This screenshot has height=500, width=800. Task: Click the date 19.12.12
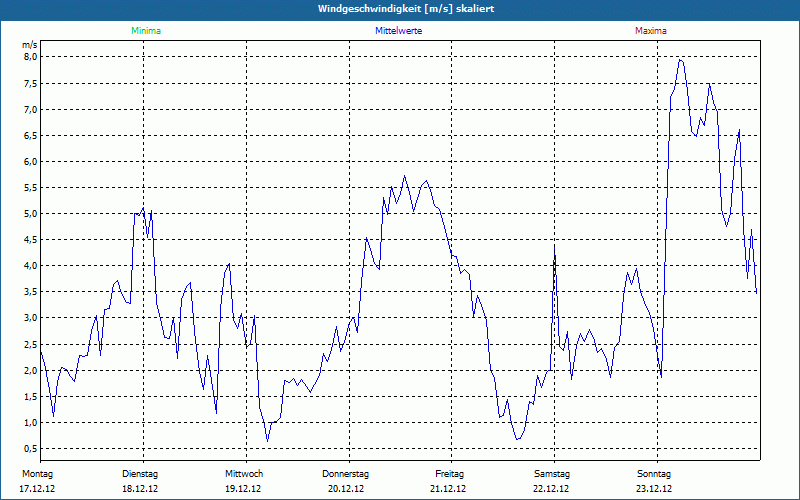tap(243, 489)
